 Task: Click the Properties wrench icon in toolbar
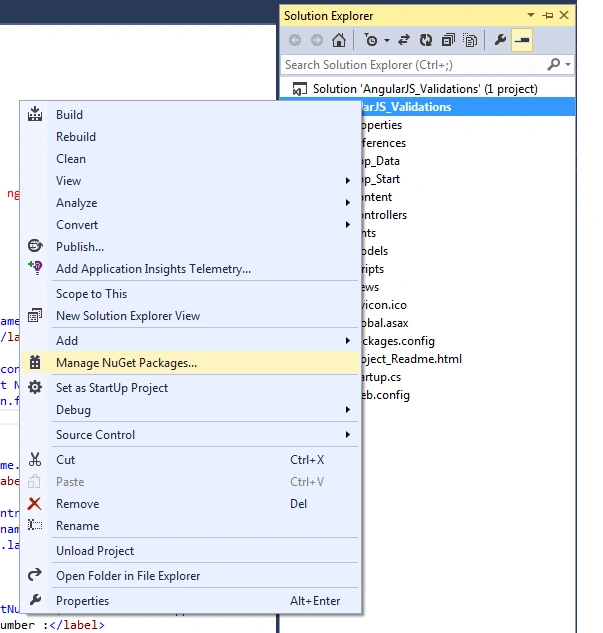tap(500, 40)
